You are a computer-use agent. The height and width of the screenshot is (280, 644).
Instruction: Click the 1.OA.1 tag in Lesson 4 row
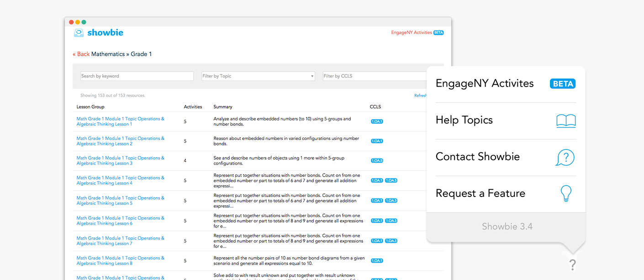[377, 181]
